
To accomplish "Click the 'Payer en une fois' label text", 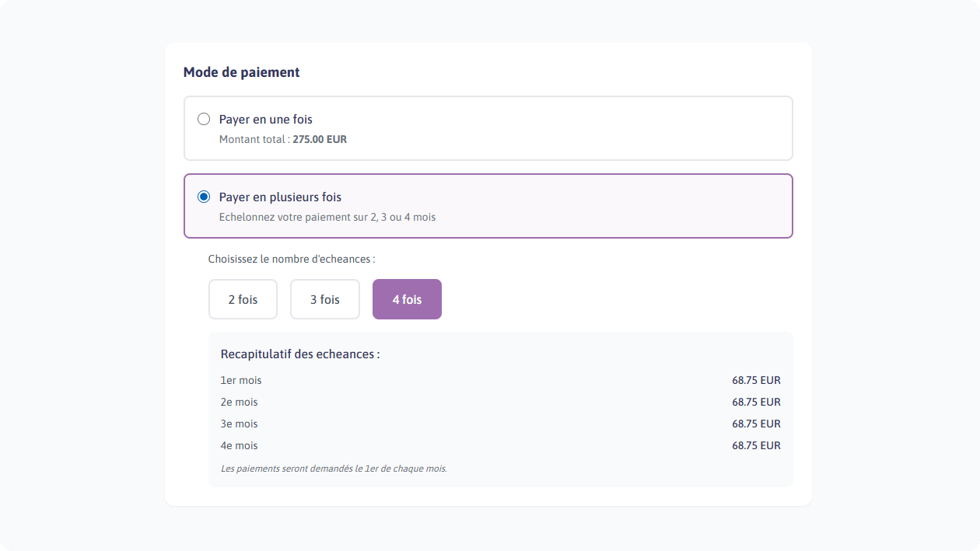I will 265,119.
